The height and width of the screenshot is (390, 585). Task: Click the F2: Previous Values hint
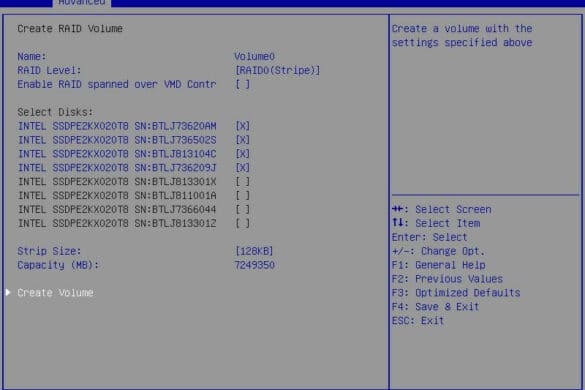(447, 279)
